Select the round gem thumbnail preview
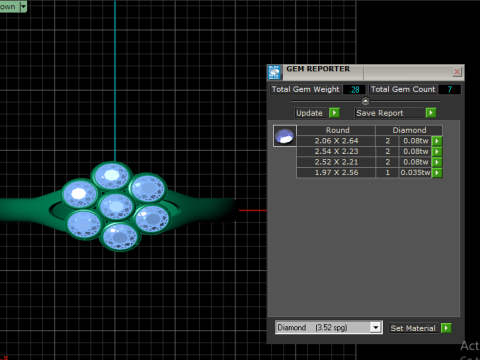Screen dimensions: 480x360 [x=285, y=136]
